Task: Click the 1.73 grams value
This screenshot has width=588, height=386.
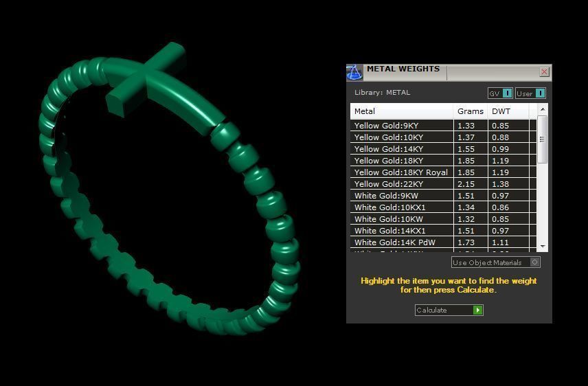Action: pyautogui.click(x=466, y=242)
